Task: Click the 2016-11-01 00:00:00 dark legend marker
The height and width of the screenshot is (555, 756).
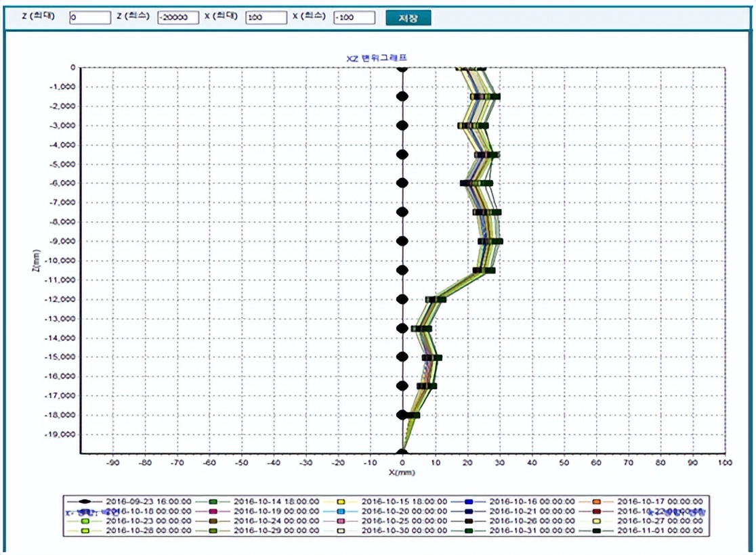Action: click(x=597, y=532)
